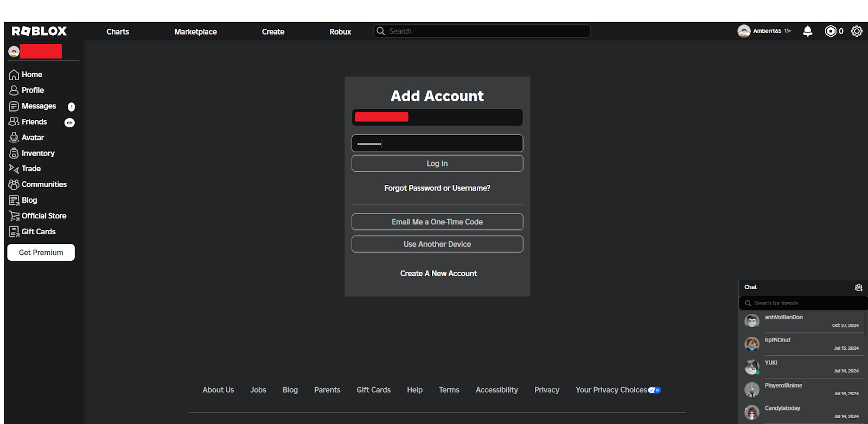Click the Amberrt65 avatar in header

coord(744,31)
